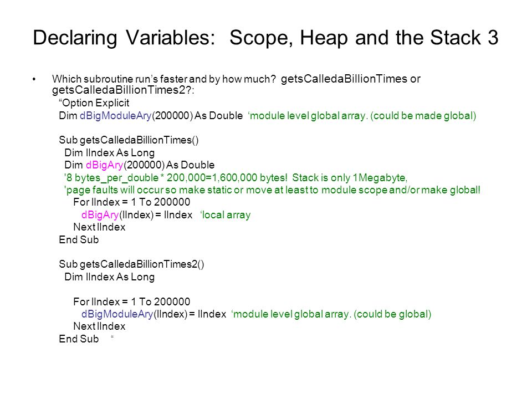Click the first 'Next lIndex' line
This screenshot has height=399, width=532.
pyautogui.click(x=99, y=227)
